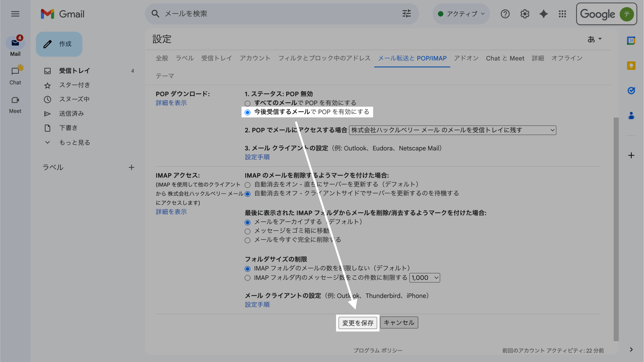Select メッセージをゴミ箱に移動 radio option

click(x=247, y=231)
